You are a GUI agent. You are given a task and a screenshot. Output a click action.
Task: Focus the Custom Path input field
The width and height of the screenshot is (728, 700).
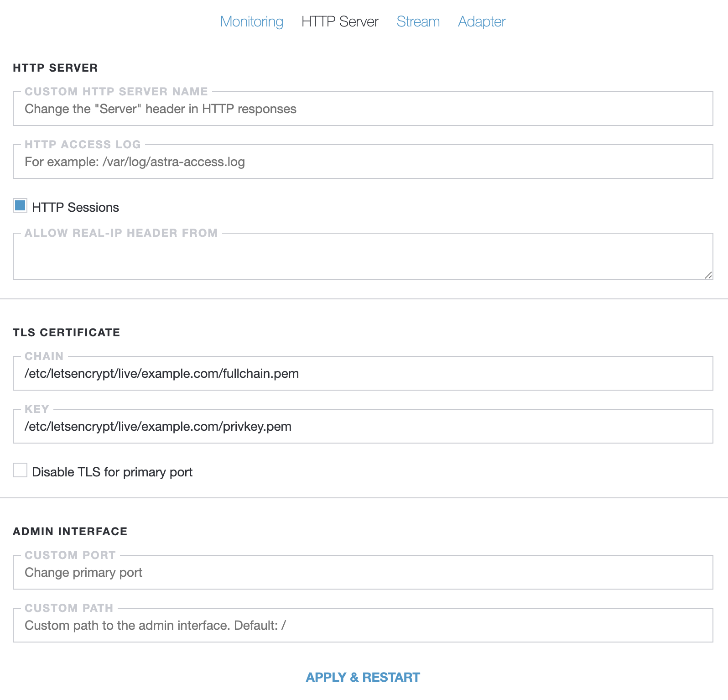click(363, 626)
